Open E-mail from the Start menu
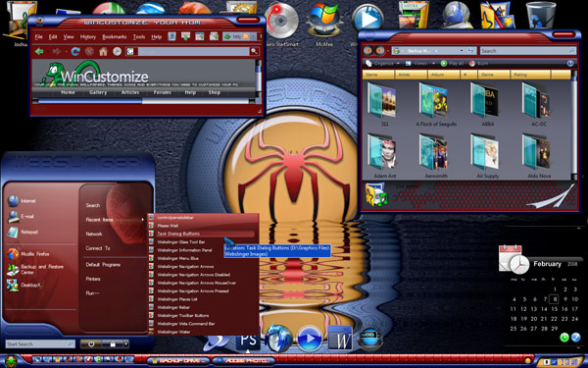The width and height of the screenshot is (588, 368). 21,216
